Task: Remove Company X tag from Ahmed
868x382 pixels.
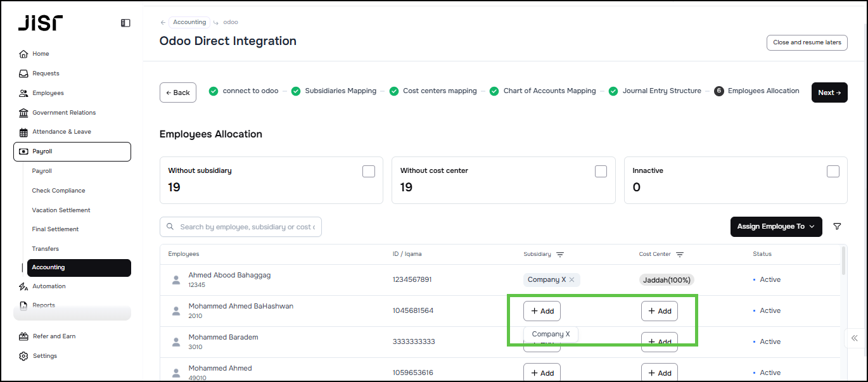Action: [571, 280]
